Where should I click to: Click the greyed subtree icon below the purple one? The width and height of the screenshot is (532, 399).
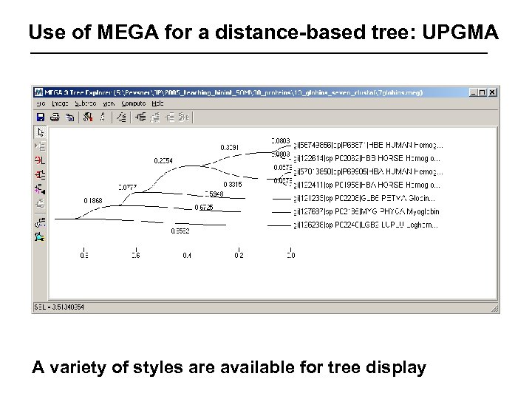(40, 203)
